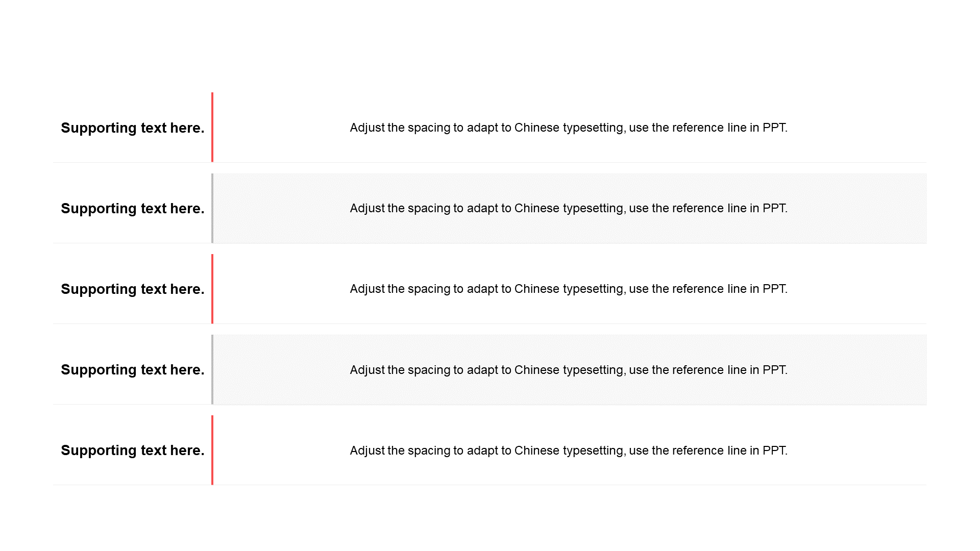Click the 'Adjust the spacing' sentence in first row
Viewport: 980px width, 551px height.
click(569, 128)
